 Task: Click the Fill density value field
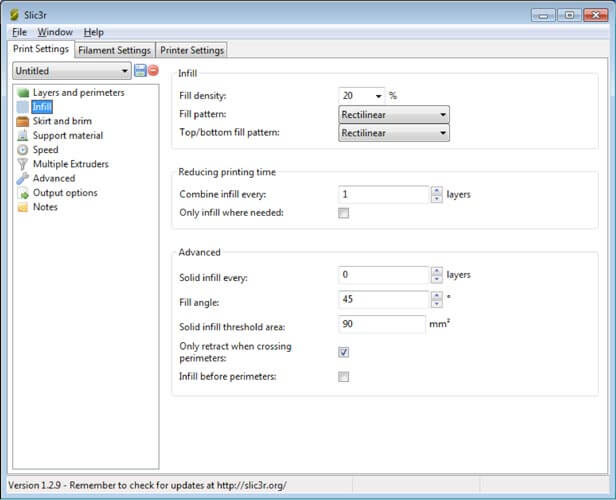click(x=356, y=96)
